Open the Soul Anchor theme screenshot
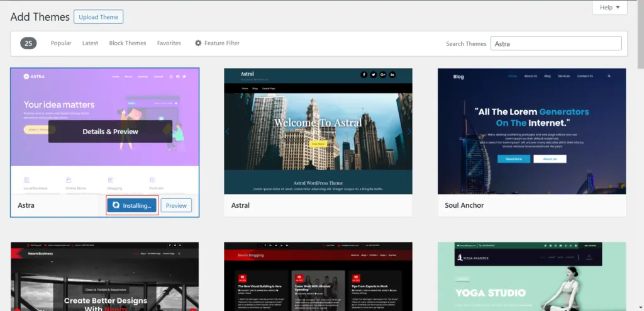Image resolution: width=644 pixels, height=311 pixels. point(532,131)
